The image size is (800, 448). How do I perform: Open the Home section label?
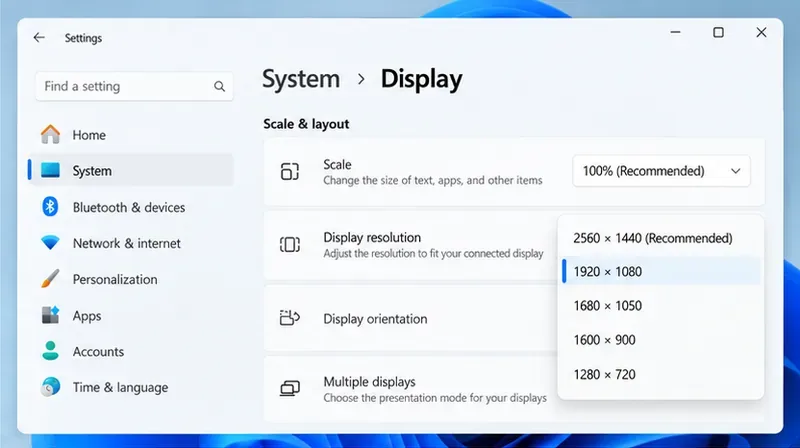(89, 135)
